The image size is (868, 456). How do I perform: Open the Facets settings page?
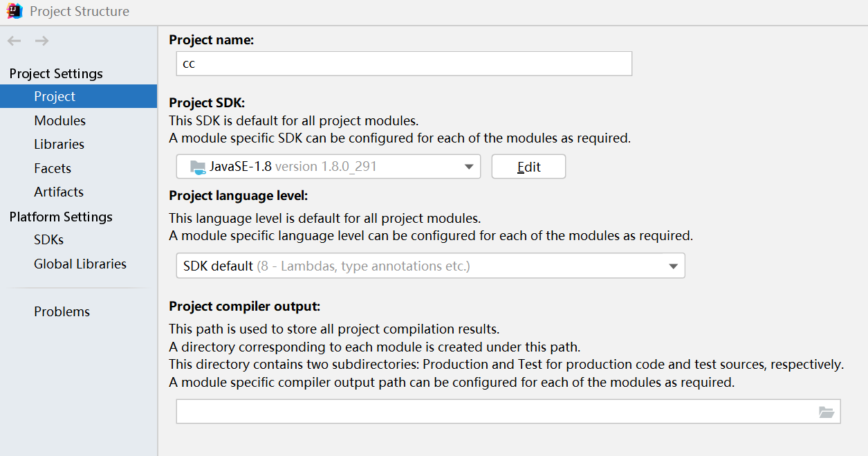[52, 168]
